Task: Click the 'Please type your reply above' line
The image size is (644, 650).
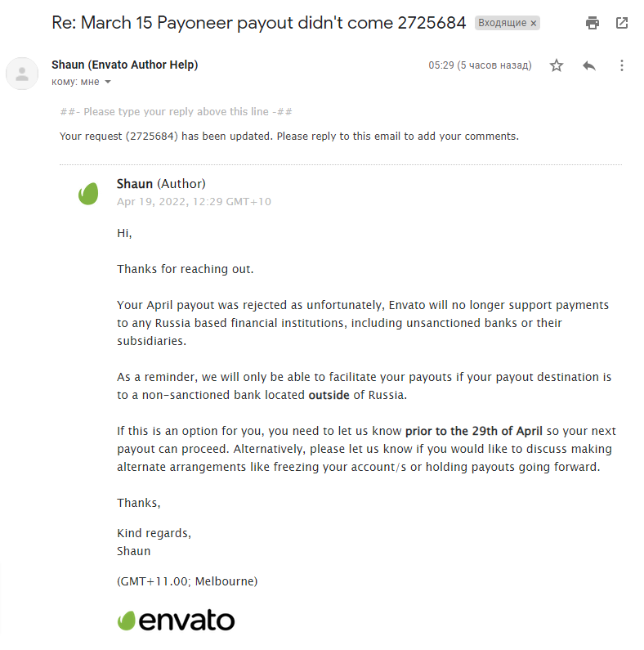Action: pyautogui.click(x=177, y=112)
